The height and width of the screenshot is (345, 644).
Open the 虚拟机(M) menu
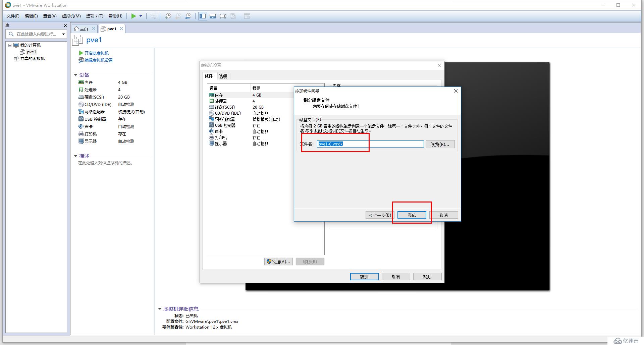point(71,16)
